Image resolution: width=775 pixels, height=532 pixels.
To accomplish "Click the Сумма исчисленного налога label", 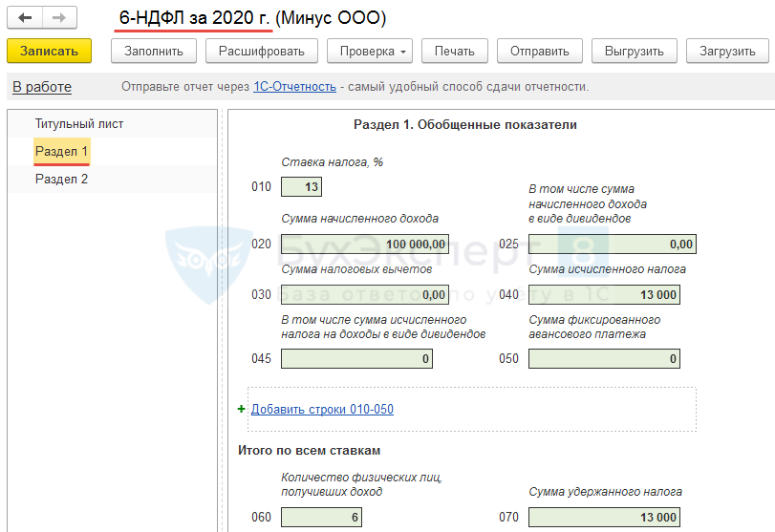I will pos(608,269).
